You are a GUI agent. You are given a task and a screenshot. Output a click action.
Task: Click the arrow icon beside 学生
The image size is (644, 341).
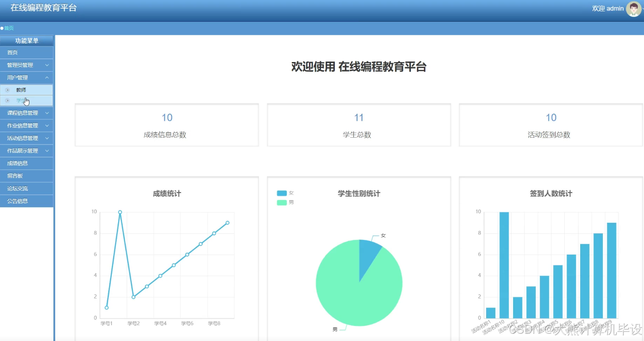coord(7,101)
